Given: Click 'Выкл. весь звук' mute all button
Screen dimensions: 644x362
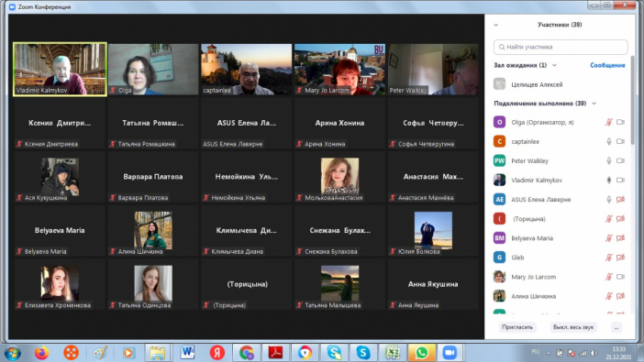Looking at the screenshot, I should click(573, 327).
